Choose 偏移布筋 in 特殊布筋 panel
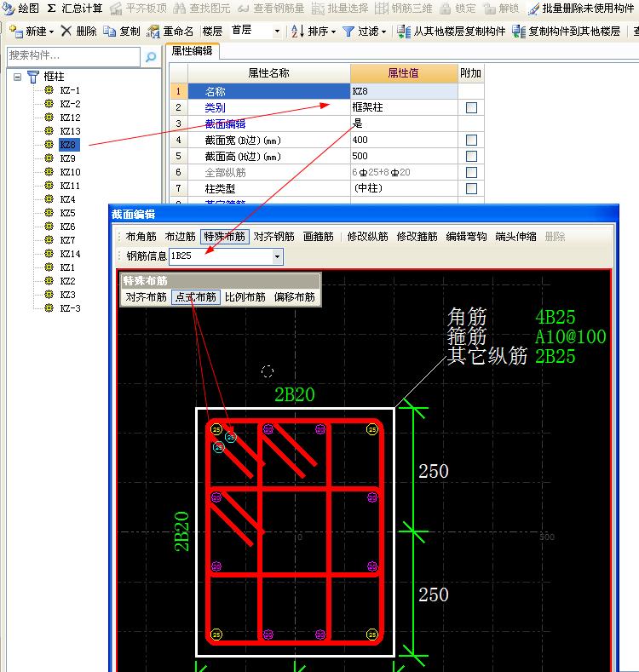639x672 pixels. click(x=294, y=297)
